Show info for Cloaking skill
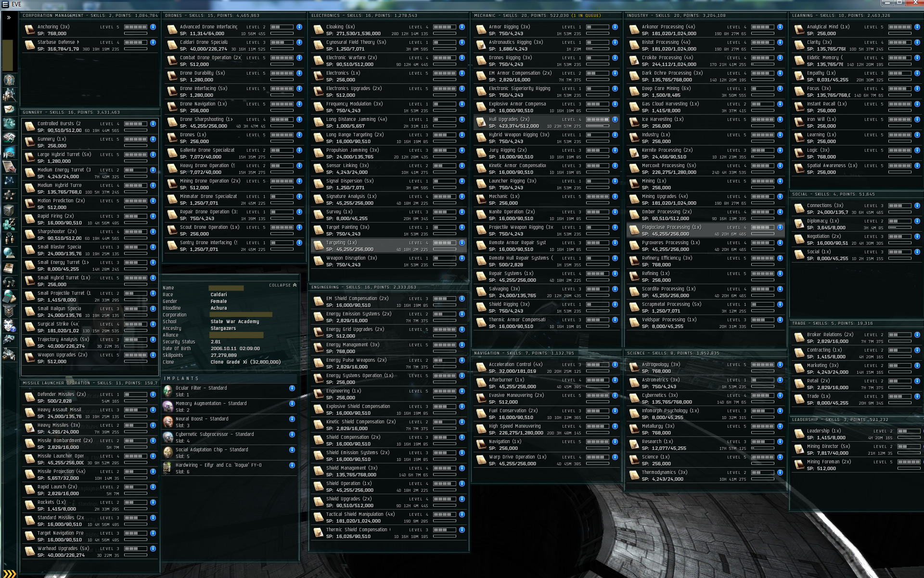Image resolution: width=924 pixels, height=578 pixels. pyautogui.click(x=462, y=27)
